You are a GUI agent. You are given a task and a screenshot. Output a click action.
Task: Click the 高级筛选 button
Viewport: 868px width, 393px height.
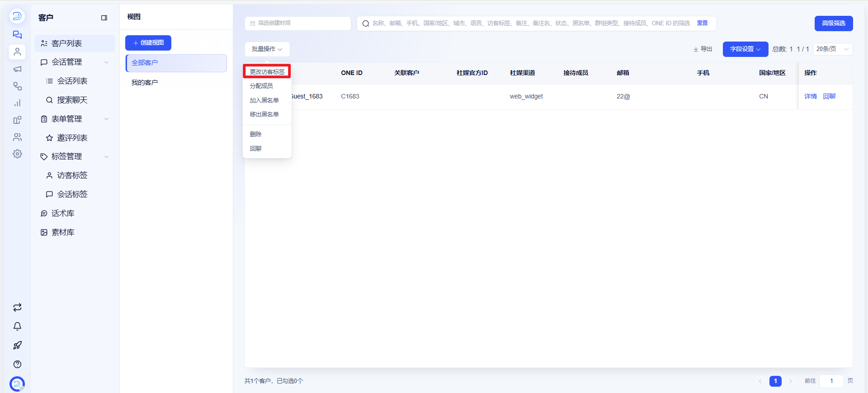tap(833, 23)
